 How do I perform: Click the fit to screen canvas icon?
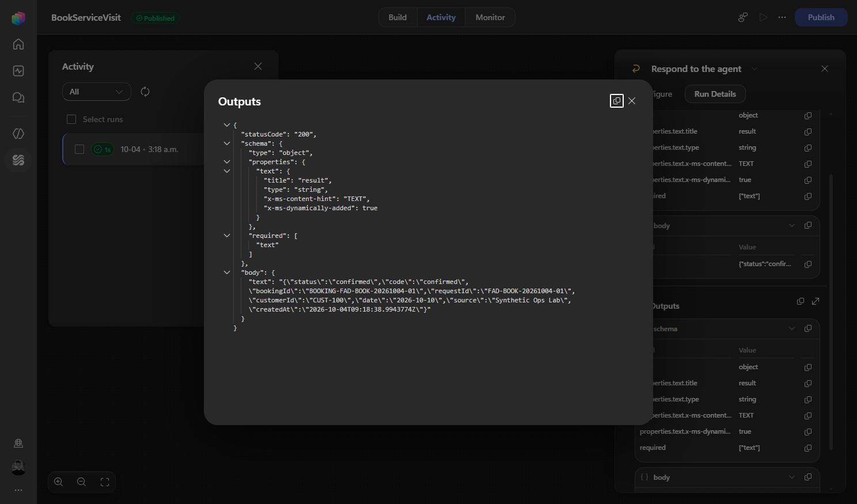(105, 482)
